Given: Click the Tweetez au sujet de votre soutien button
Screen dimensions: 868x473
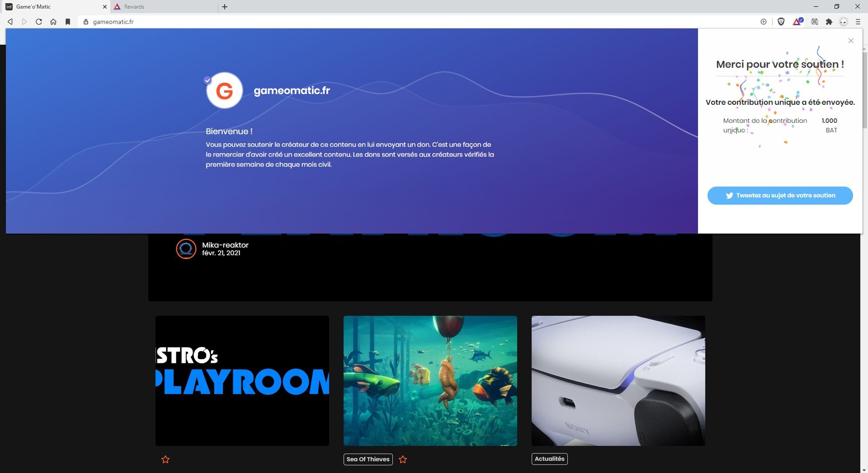Looking at the screenshot, I should (x=780, y=196).
